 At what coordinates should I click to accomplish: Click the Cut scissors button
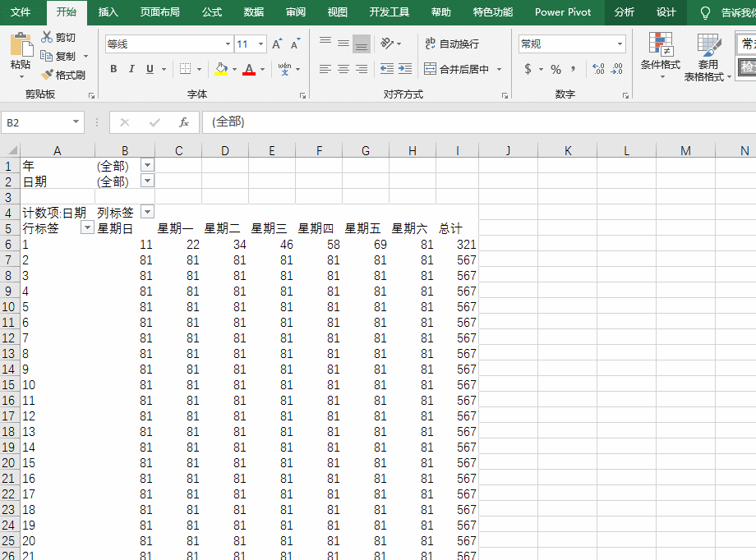click(x=58, y=38)
